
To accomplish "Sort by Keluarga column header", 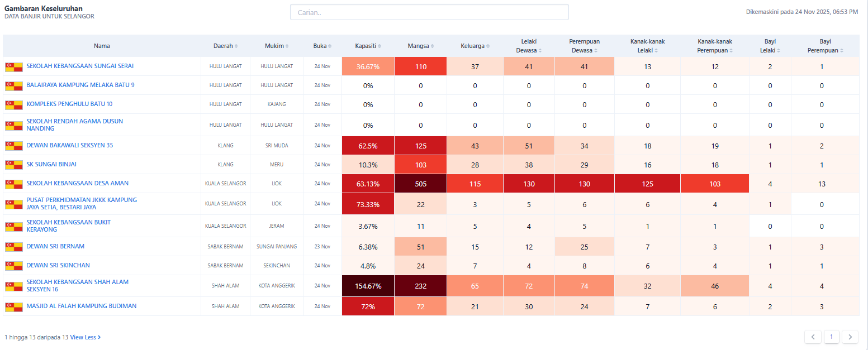I will [x=475, y=46].
